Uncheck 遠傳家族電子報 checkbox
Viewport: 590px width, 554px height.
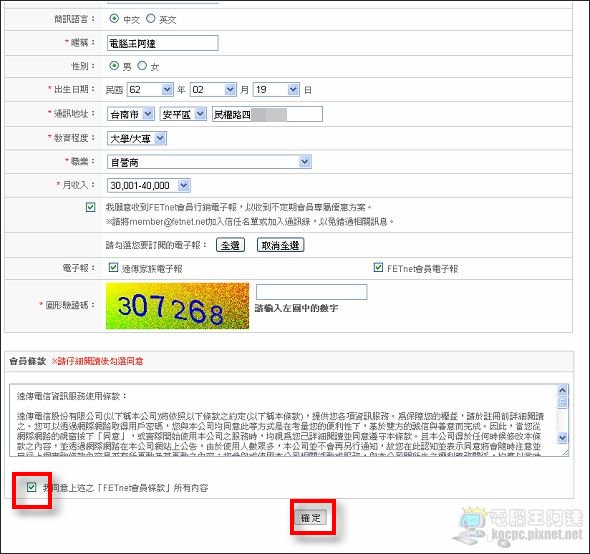(x=113, y=268)
